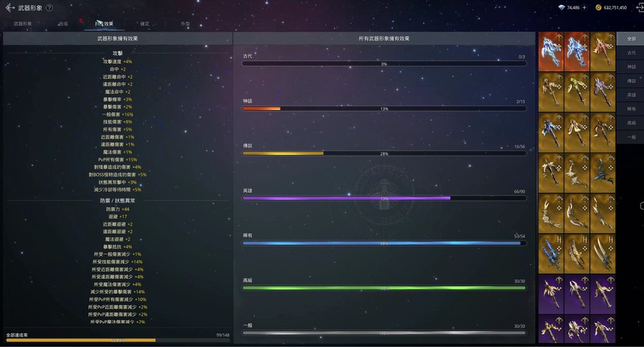Image resolution: width=644 pixels, height=347 pixels.
Task: Select the first purple heroic weapon card
Action: coord(551,294)
